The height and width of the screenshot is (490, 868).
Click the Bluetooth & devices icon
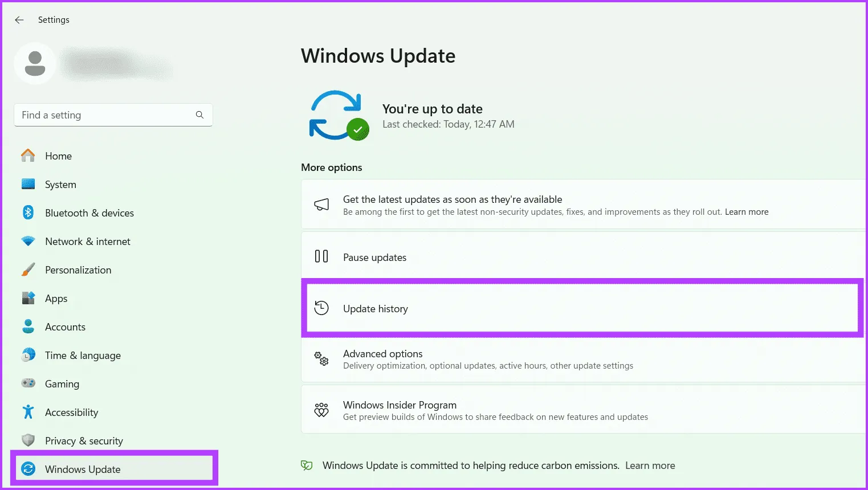point(28,213)
